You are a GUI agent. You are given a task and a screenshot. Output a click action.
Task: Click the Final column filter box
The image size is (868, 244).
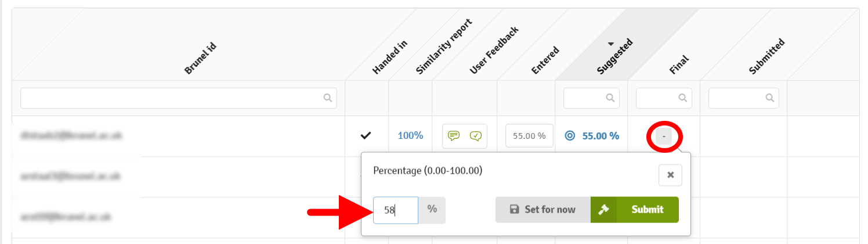click(x=658, y=98)
